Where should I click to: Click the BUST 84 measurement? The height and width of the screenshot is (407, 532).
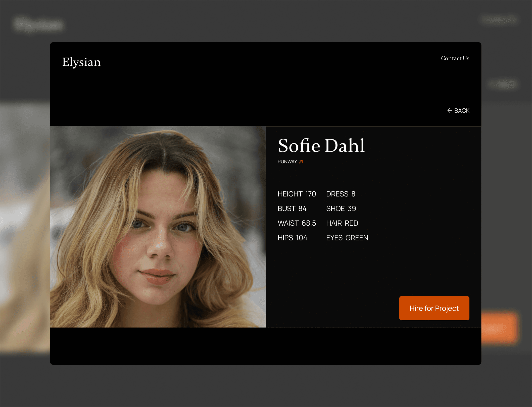pyautogui.click(x=292, y=209)
